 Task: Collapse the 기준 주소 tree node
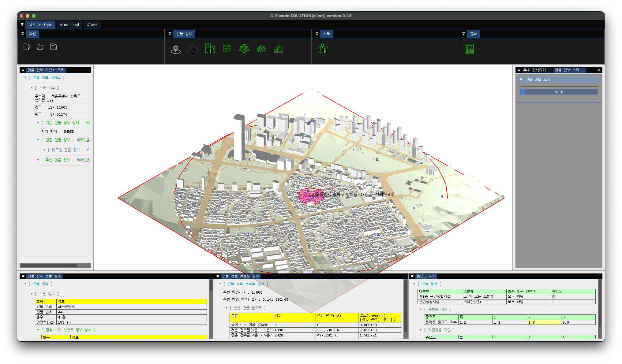(x=32, y=88)
